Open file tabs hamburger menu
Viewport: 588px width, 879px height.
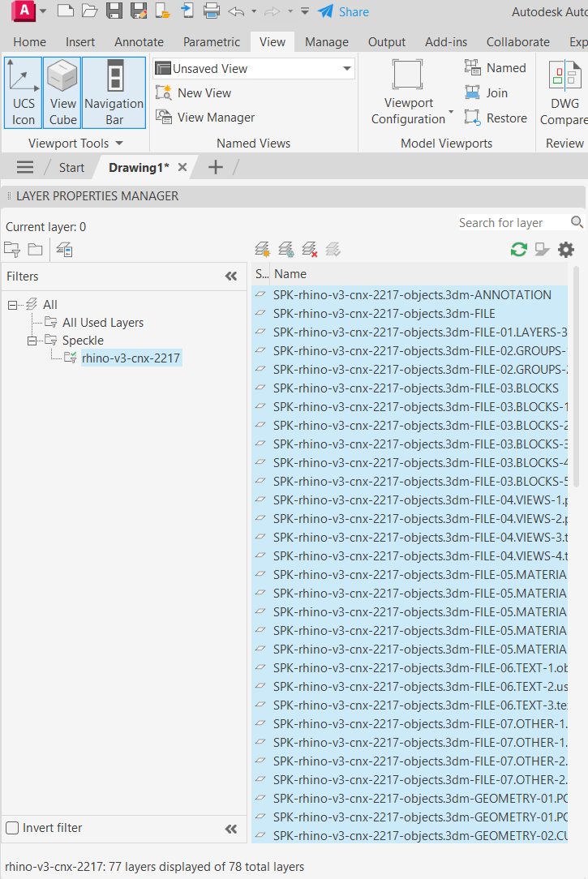coord(25,167)
